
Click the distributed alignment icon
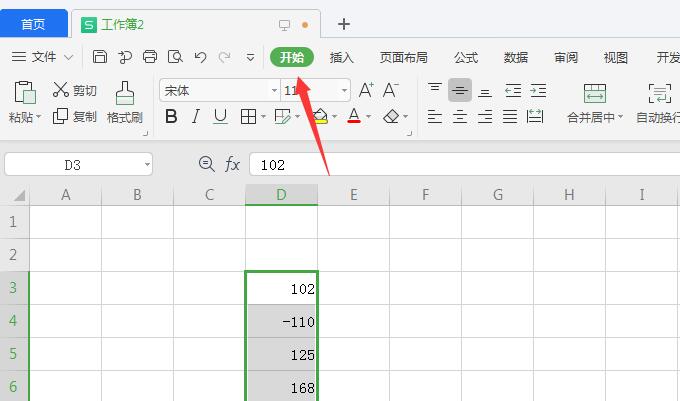(x=535, y=116)
